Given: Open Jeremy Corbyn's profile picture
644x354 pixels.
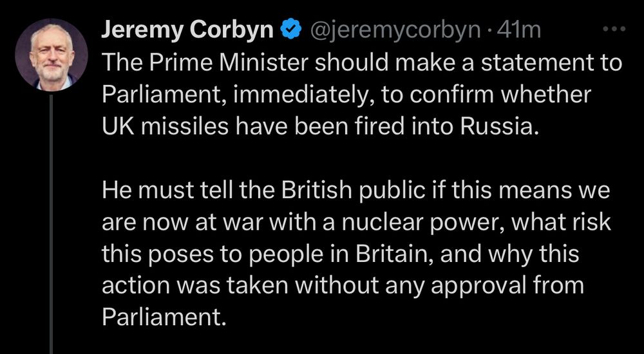Looking at the screenshot, I should pos(51,56).
